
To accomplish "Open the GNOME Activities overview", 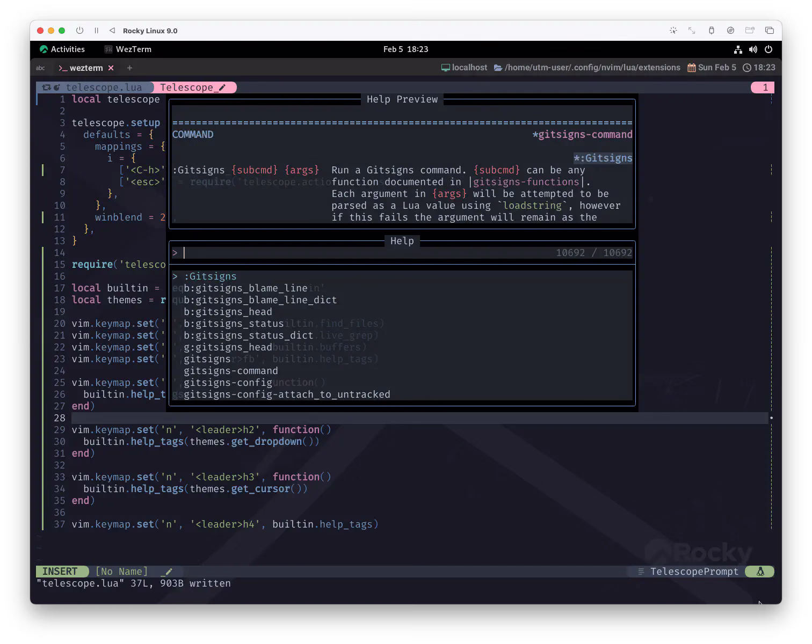I will coord(62,49).
